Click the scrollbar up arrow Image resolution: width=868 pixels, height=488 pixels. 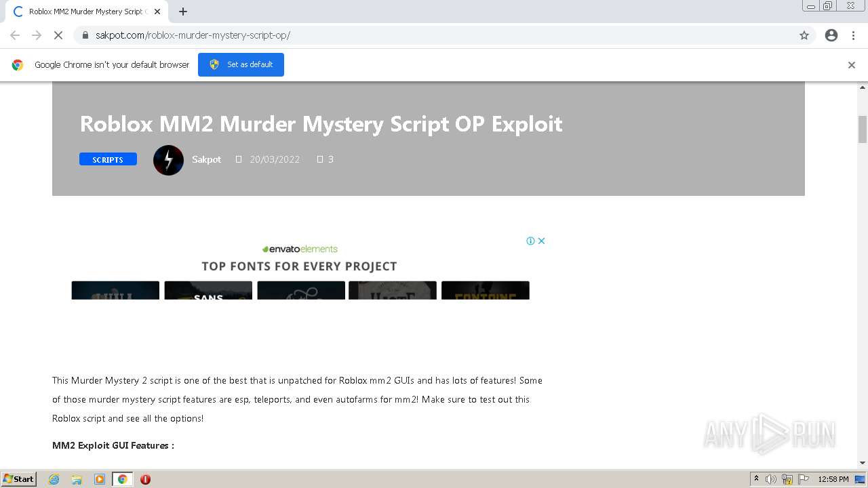pos(863,87)
